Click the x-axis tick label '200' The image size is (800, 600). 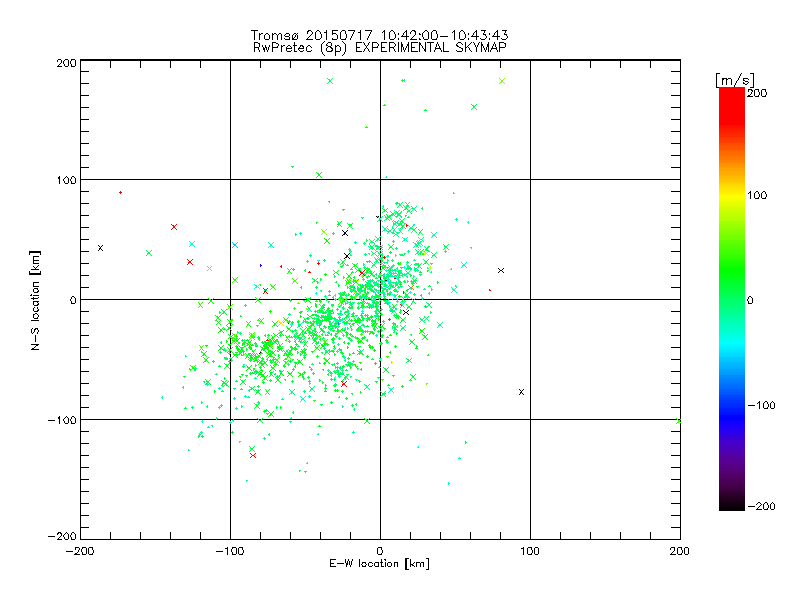pyautogui.click(x=680, y=551)
